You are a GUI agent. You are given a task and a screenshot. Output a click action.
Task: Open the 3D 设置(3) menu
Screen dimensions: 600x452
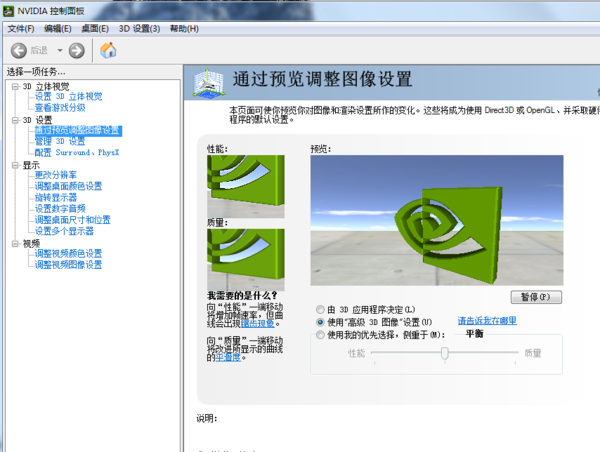click(x=139, y=29)
